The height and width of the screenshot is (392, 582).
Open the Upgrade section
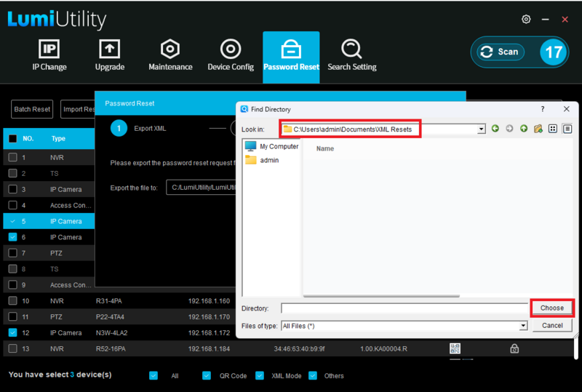pos(110,55)
